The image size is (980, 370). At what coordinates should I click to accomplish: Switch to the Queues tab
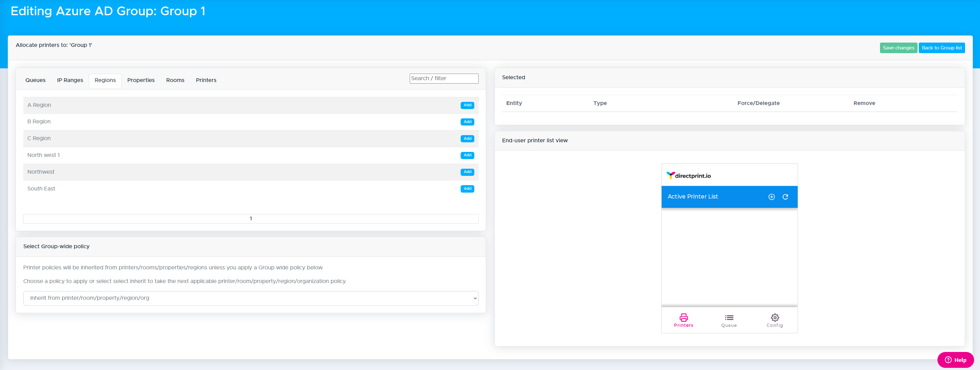point(35,80)
